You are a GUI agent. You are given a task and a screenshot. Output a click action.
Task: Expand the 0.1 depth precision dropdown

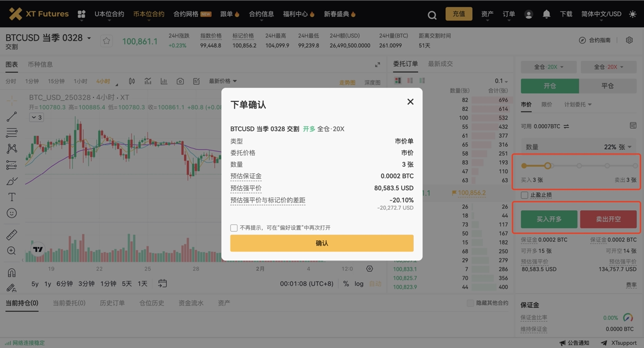pos(501,81)
